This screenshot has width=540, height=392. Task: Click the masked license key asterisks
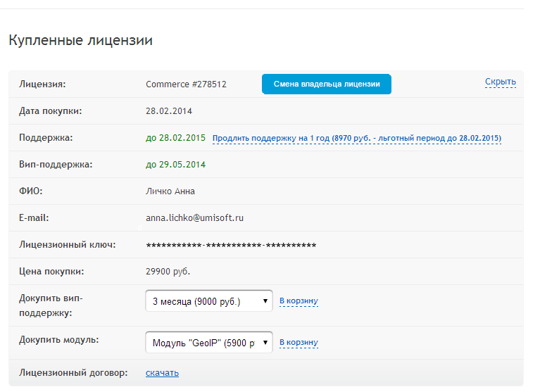pyautogui.click(x=230, y=245)
